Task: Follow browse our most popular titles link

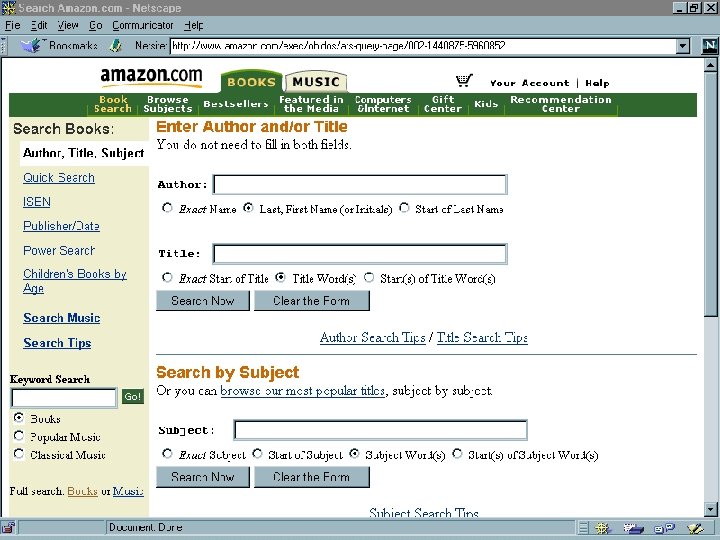Action: click(x=303, y=391)
